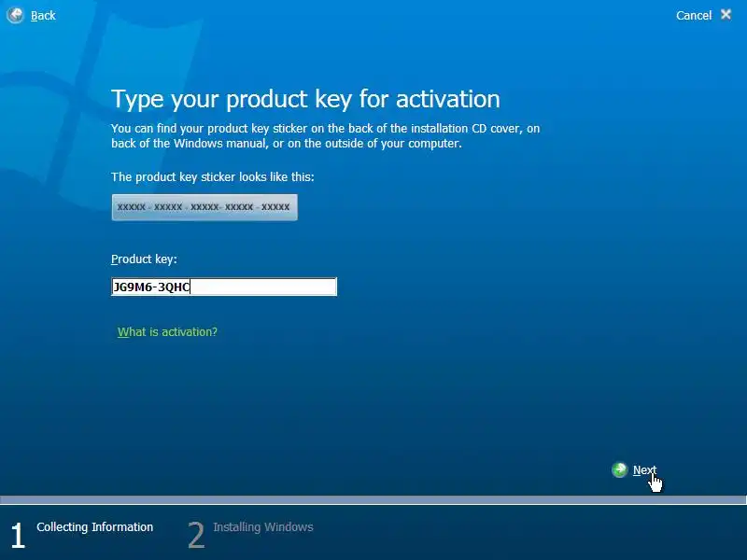
Task: Click the sample product key sticker image
Action: [204, 207]
